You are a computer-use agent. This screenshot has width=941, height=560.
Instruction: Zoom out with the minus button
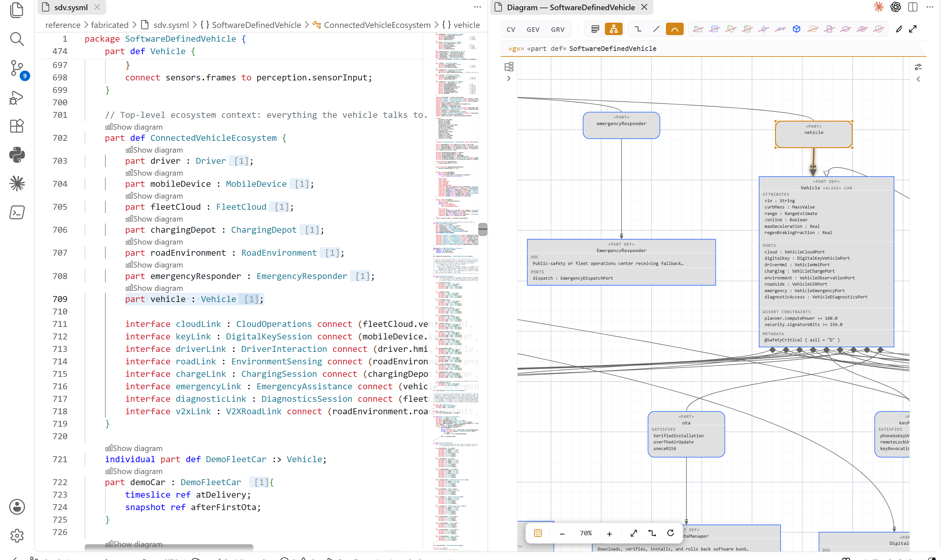(562, 534)
